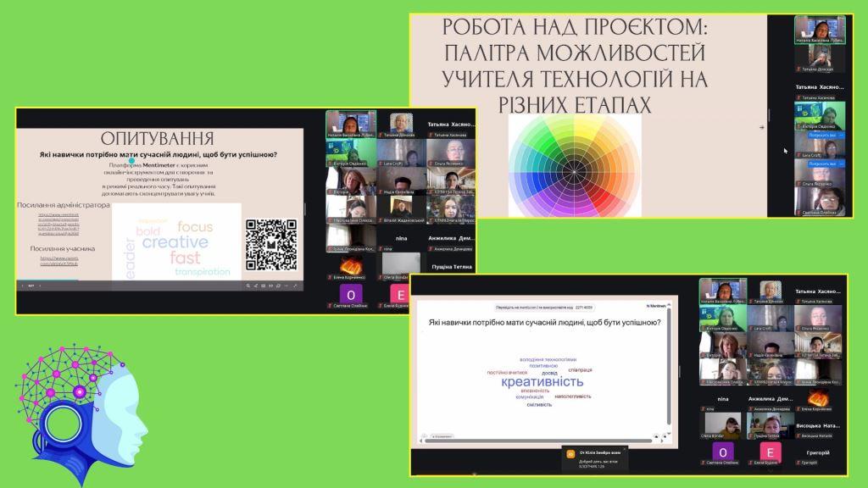Click the fire avatar in the bottom-right participant grid
The height and width of the screenshot is (488, 868).
click(818, 398)
